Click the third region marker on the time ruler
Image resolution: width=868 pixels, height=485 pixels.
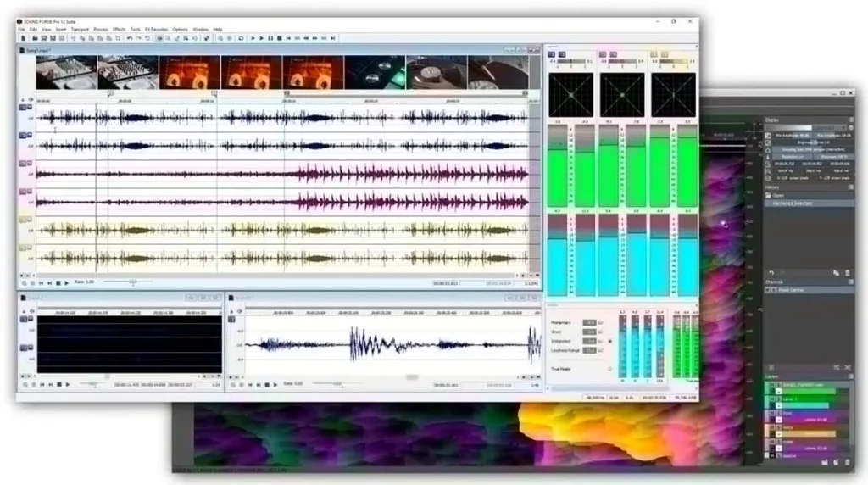[x=287, y=93]
